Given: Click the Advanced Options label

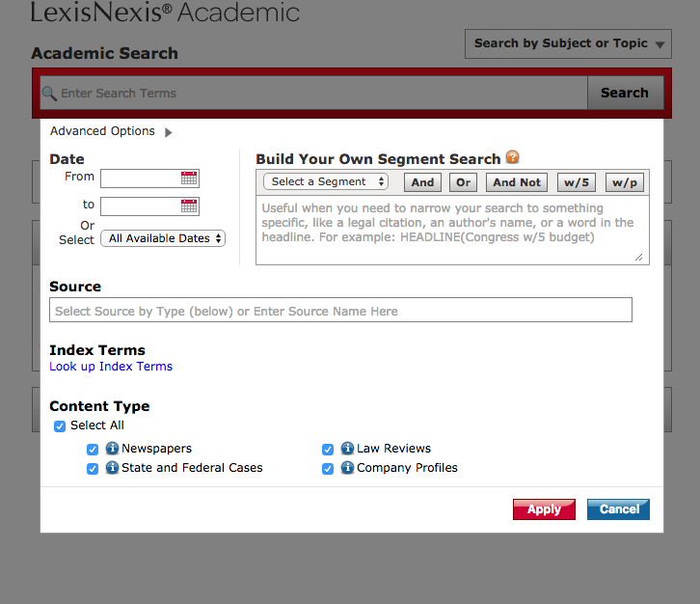Looking at the screenshot, I should [x=102, y=131].
